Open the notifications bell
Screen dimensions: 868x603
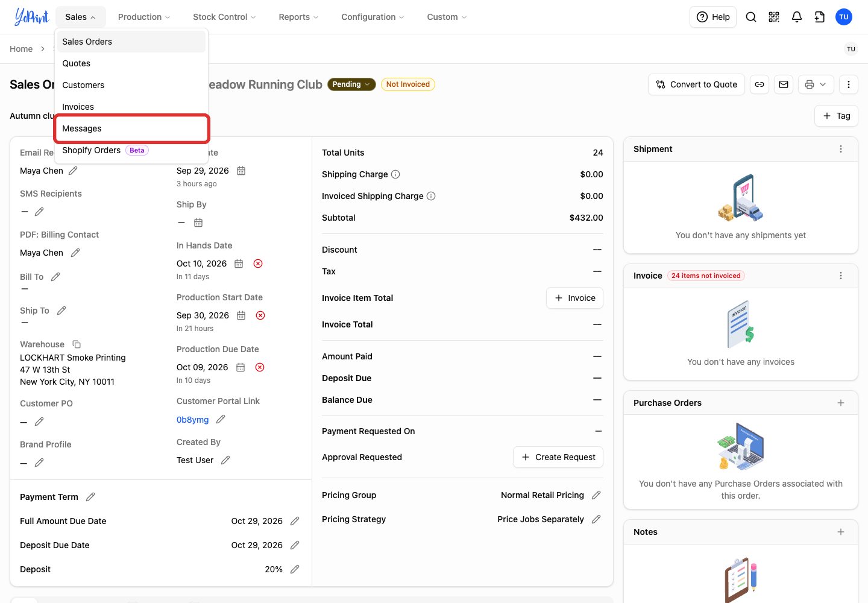pos(797,17)
